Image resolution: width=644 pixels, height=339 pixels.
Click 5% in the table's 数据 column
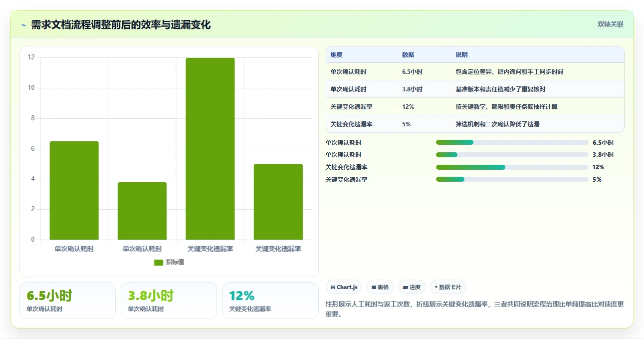(406, 124)
